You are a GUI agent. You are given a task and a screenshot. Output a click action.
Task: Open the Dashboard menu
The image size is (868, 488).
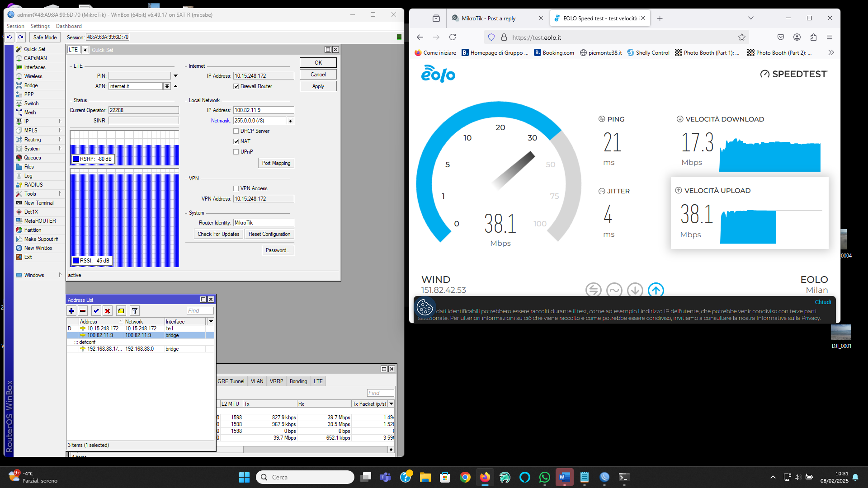69,26
